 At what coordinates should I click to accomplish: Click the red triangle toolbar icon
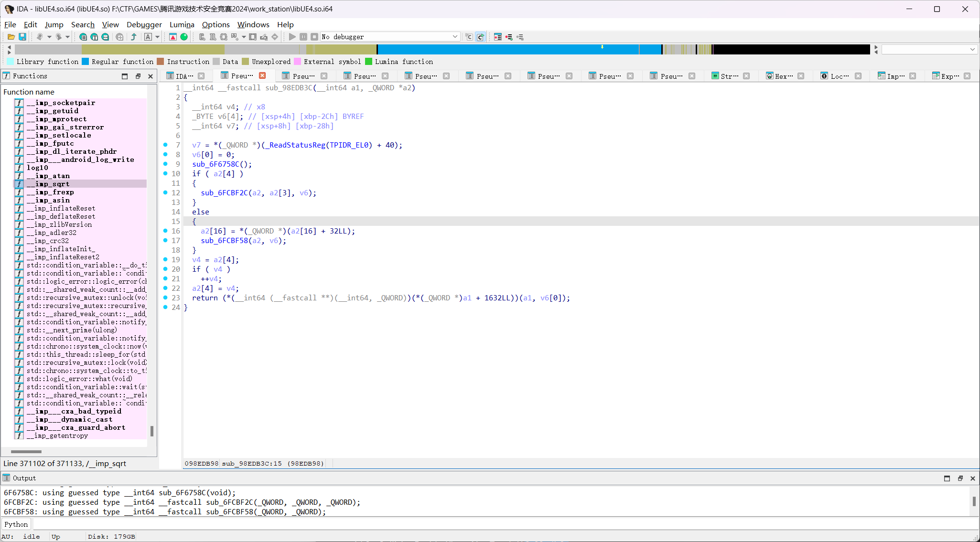point(173,37)
